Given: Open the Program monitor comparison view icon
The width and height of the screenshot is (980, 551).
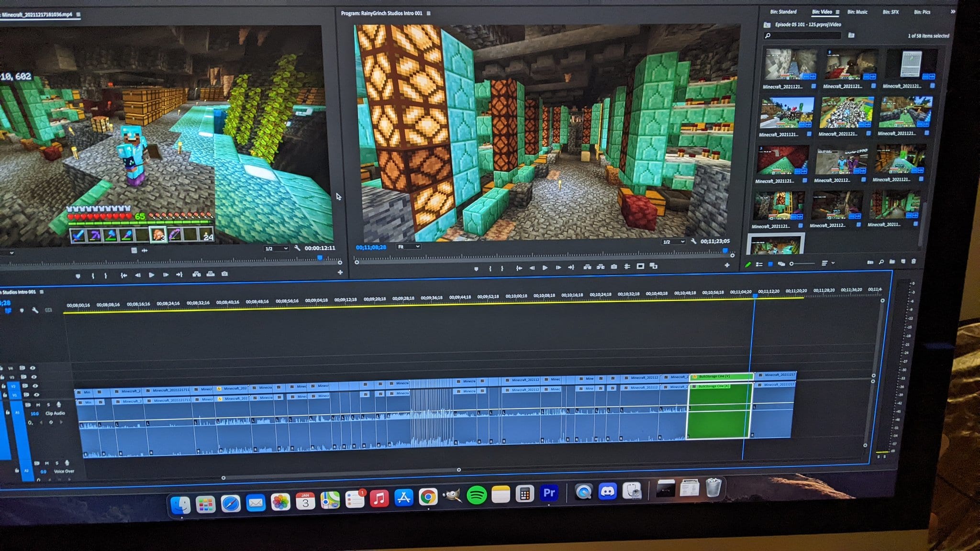Looking at the screenshot, I should point(653,266).
